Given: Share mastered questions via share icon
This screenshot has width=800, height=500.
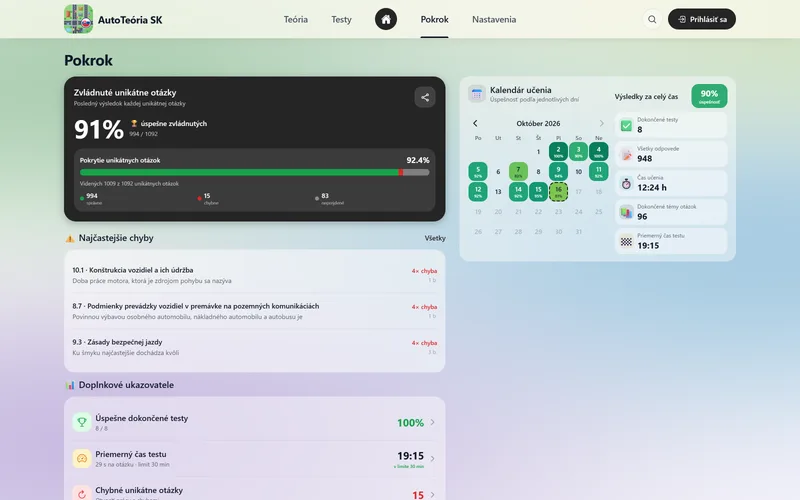Looking at the screenshot, I should tap(425, 97).
